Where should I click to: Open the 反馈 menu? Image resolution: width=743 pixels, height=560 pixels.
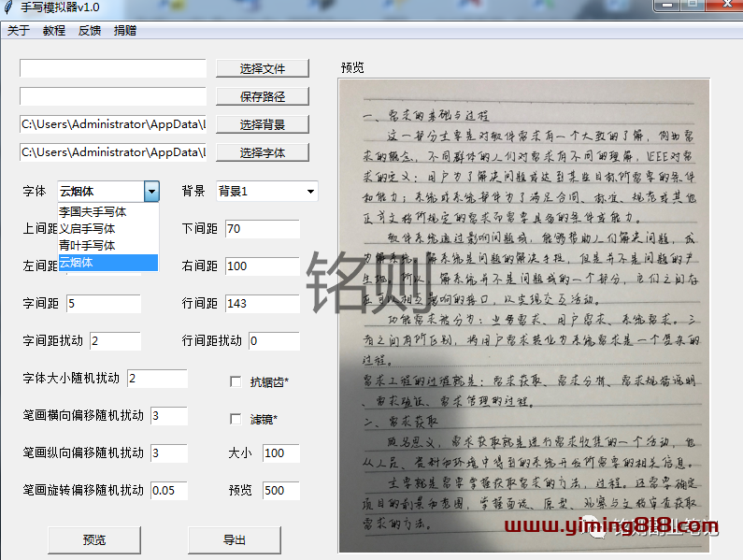coord(90,30)
